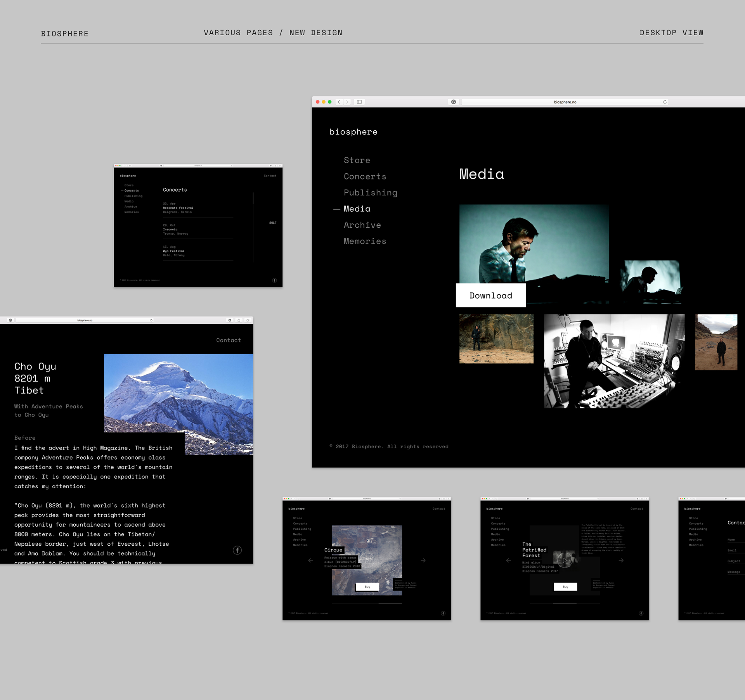Click the circular icon left of Media window address bar
Screen dimensions: 745x700
click(x=454, y=102)
